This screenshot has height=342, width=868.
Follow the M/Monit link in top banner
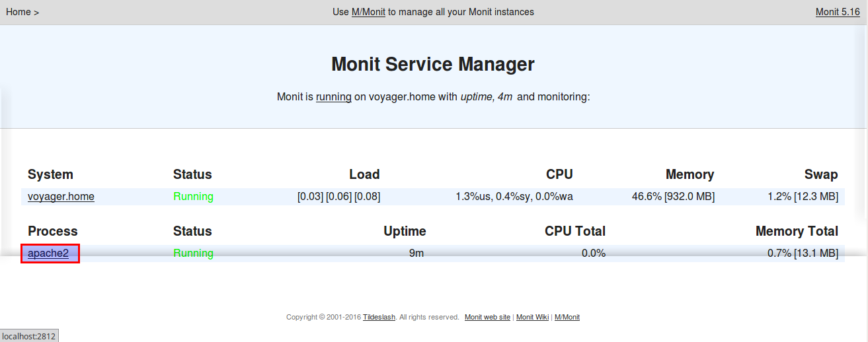coord(368,12)
